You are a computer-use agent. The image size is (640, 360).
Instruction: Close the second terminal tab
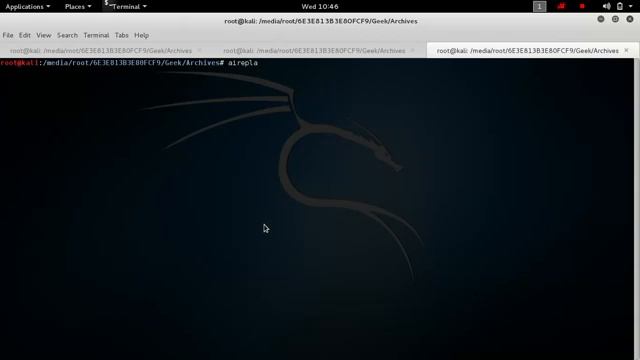point(413,50)
